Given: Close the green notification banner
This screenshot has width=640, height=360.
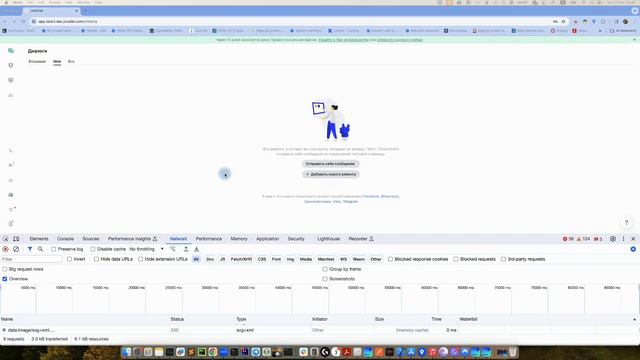Looking at the screenshot, I should (634, 40).
